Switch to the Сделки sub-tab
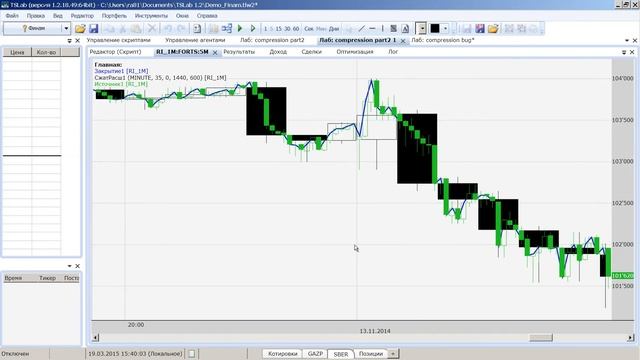 pyautogui.click(x=311, y=52)
